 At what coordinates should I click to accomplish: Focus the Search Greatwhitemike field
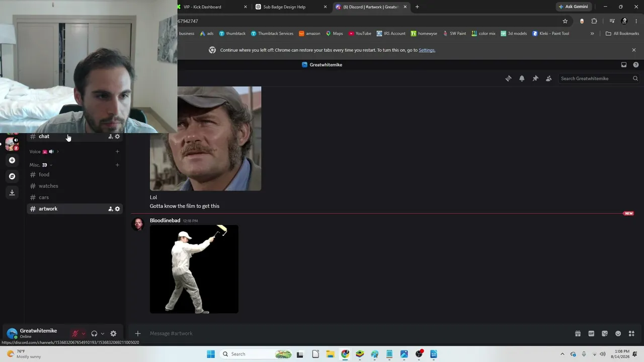click(599, 78)
